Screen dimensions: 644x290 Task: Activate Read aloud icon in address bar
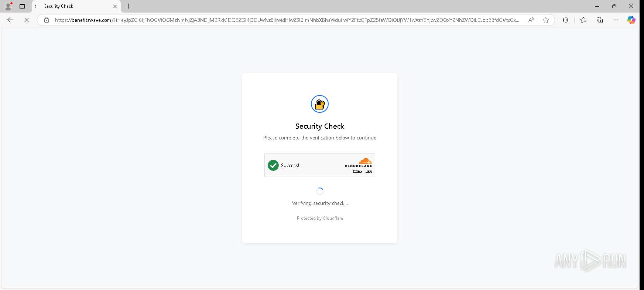point(531,20)
